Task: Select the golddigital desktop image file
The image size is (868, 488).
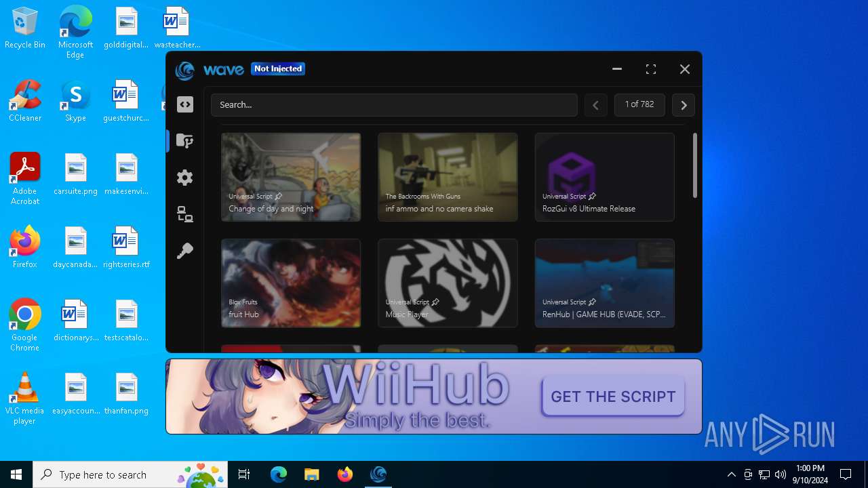Action: 126,28
